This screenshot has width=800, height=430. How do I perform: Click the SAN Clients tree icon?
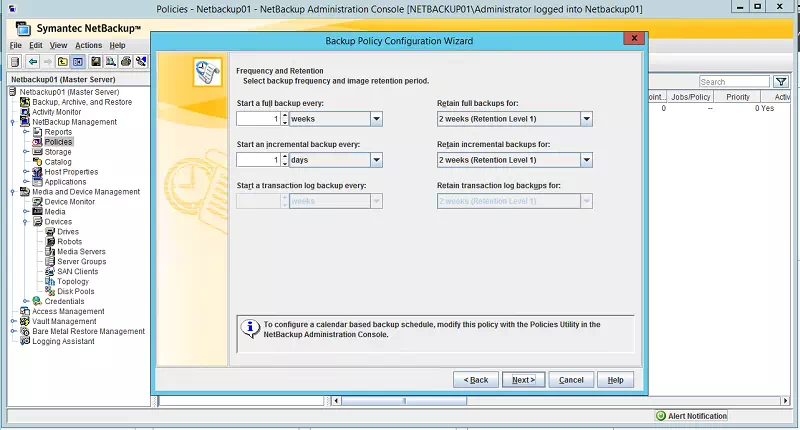point(50,271)
